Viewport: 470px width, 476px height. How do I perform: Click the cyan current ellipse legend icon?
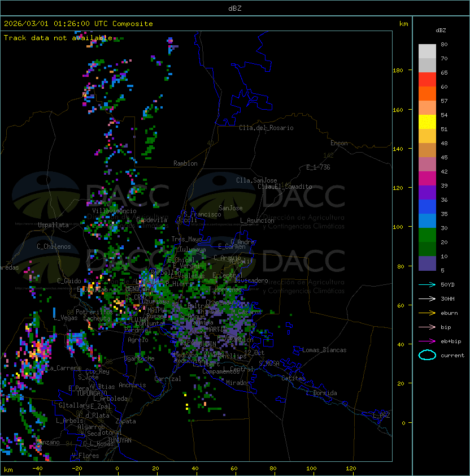(x=427, y=355)
